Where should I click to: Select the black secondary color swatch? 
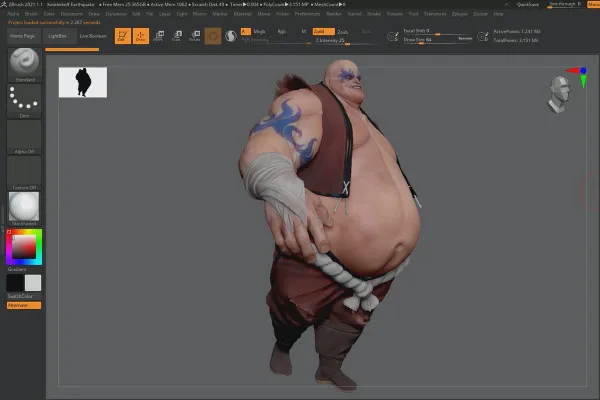(x=15, y=283)
